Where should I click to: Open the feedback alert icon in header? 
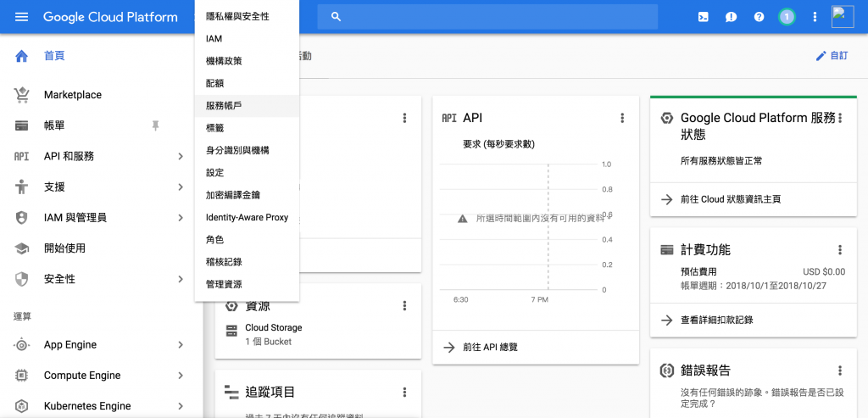tap(731, 17)
